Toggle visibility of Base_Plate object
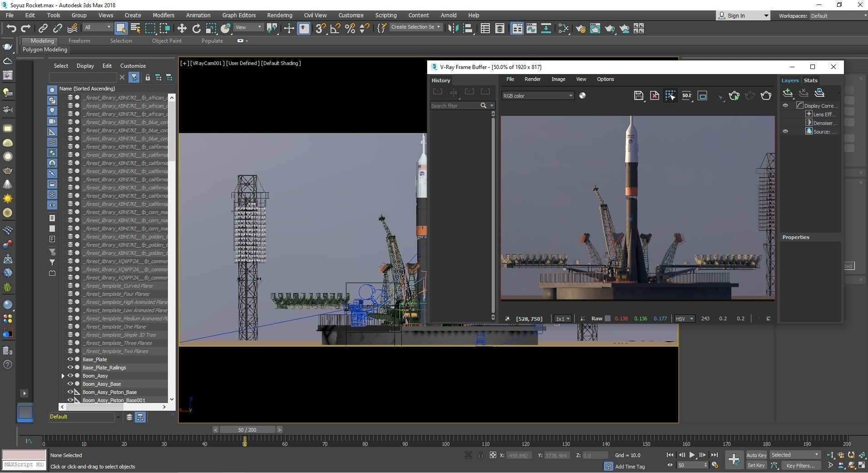868x473 pixels. pyautogui.click(x=70, y=359)
